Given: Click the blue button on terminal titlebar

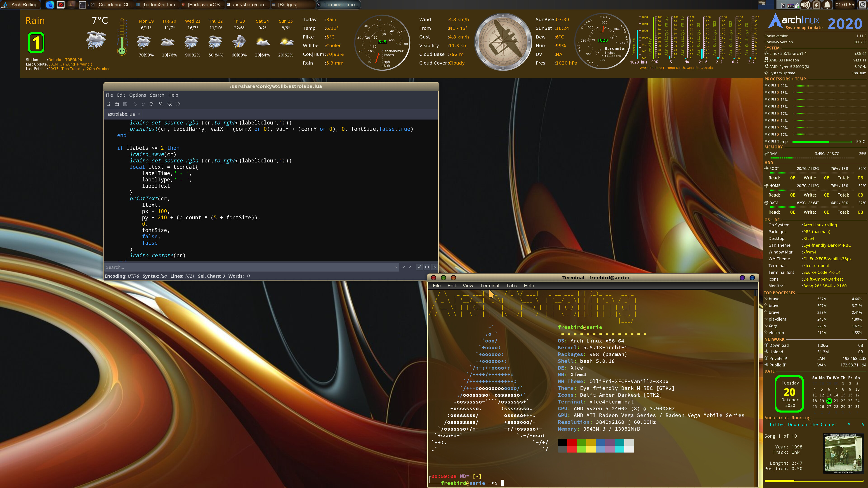Looking at the screenshot, I should pos(752,278).
